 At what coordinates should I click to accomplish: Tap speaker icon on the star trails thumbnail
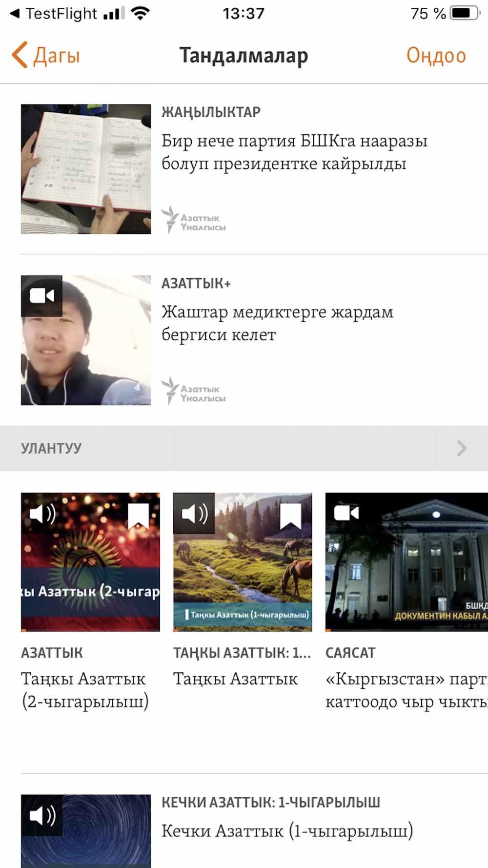pos(42,815)
